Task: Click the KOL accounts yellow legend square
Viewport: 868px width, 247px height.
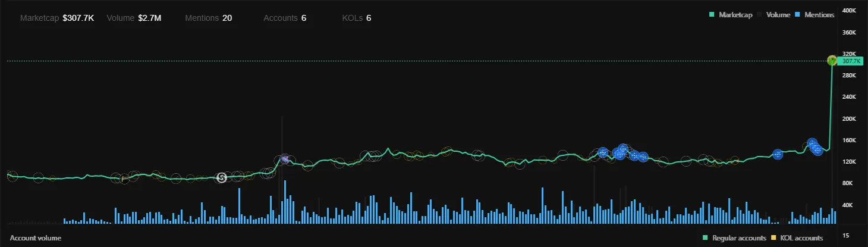Action: (x=774, y=238)
